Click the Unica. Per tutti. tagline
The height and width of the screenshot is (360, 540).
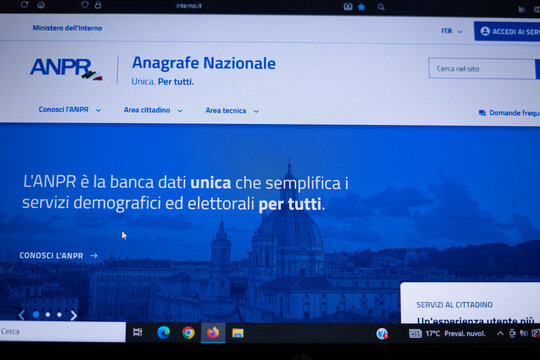[163, 82]
